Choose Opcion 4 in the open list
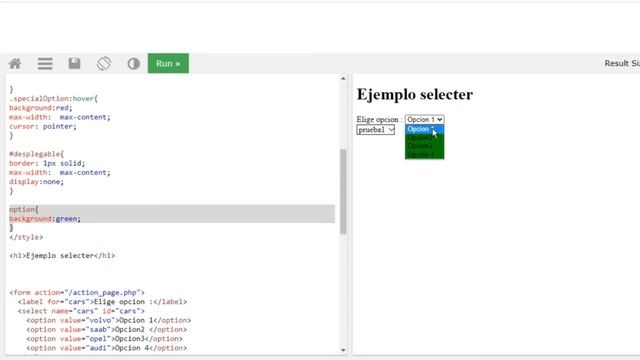 424,155
